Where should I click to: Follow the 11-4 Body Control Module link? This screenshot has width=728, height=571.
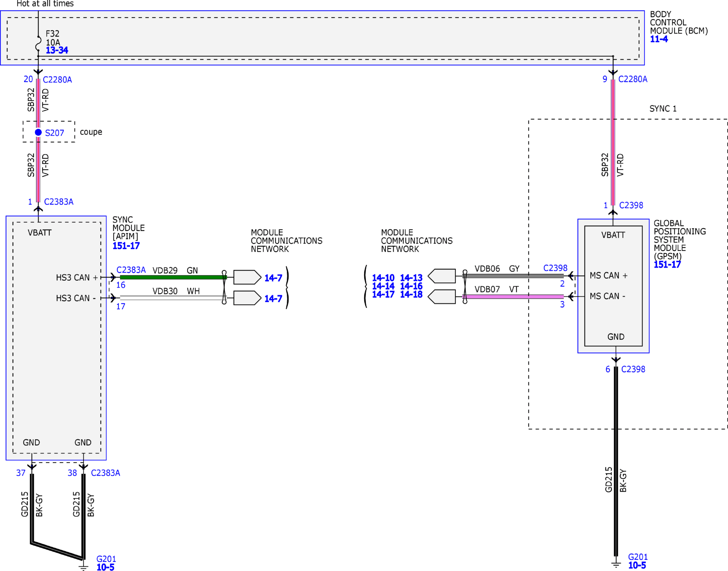tap(659, 39)
